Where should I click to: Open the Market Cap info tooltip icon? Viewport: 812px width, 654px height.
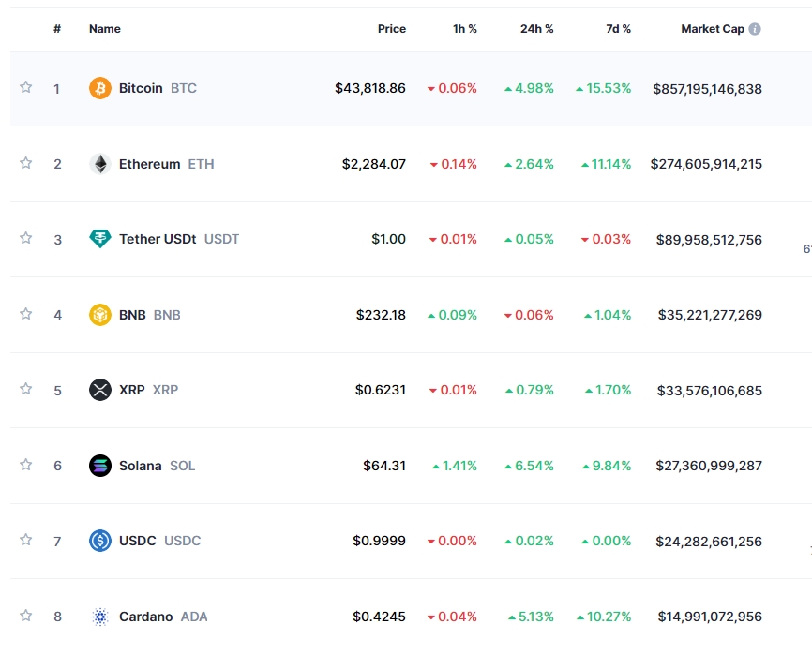click(755, 29)
